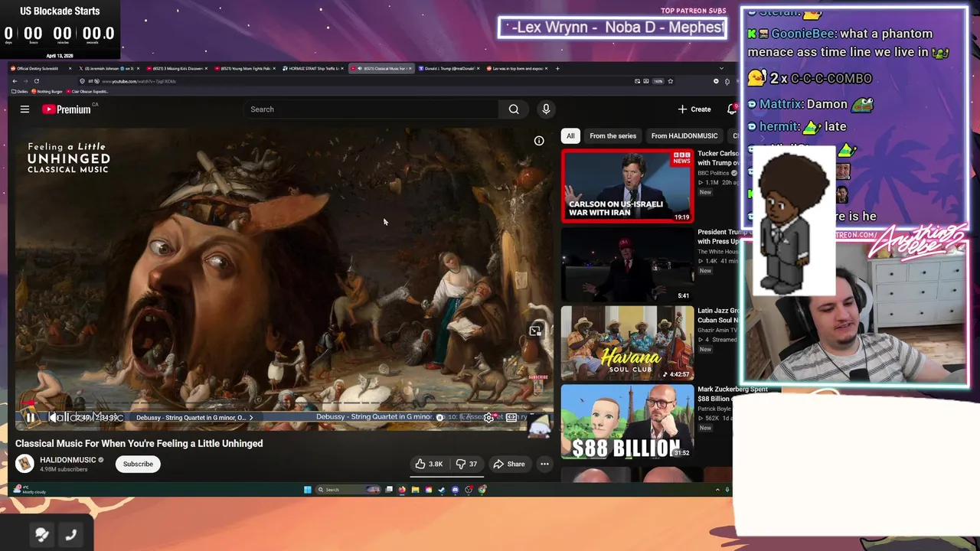Expand the Debussy chapter title
Image resolution: width=980 pixels, height=551 pixels.
(194, 418)
